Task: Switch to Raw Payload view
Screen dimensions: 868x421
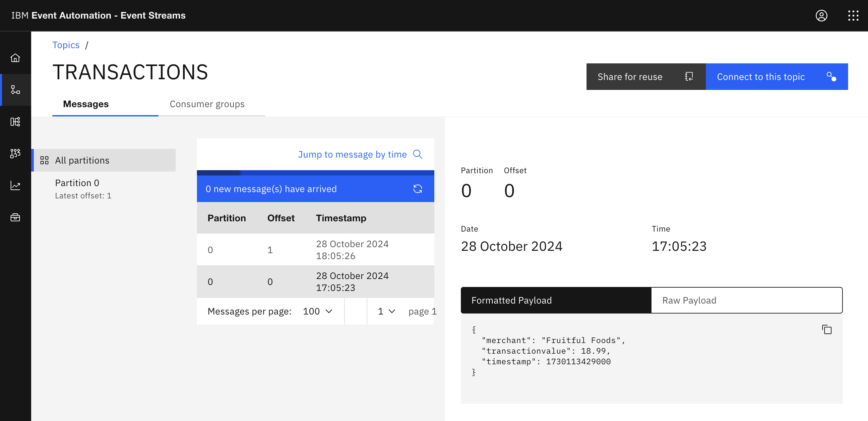Action: click(747, 300)
